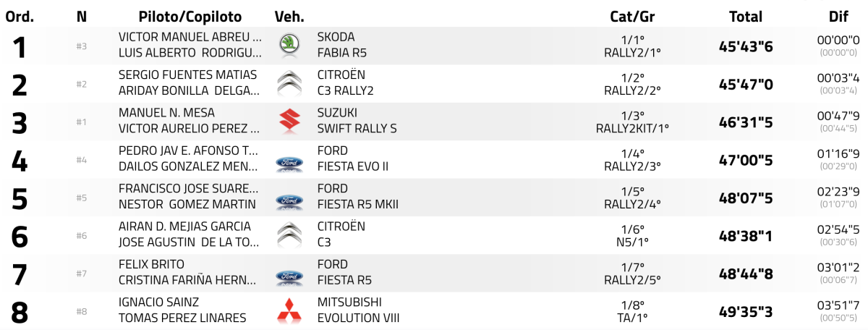Click the Ford logo for Felix Brito
868x330 pixels.
pos(289,276)
